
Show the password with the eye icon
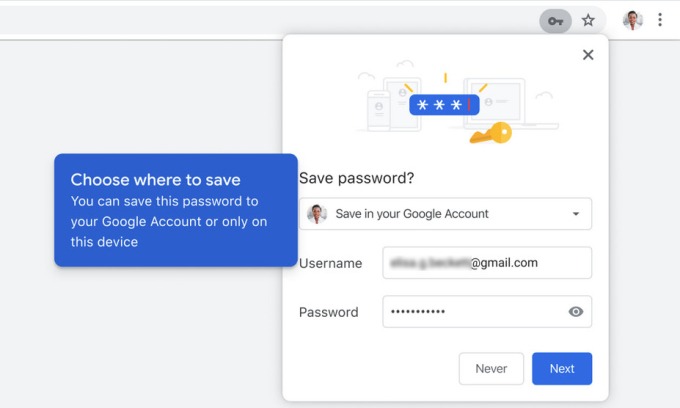pos(576,312)
